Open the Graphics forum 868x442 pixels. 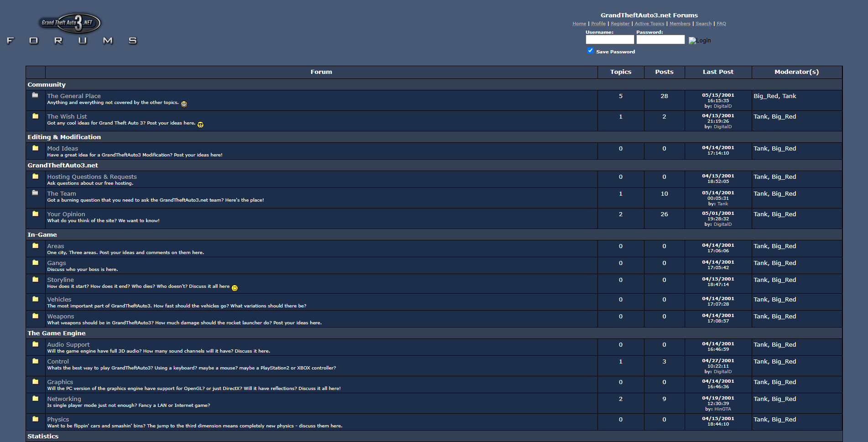(60, 382)
